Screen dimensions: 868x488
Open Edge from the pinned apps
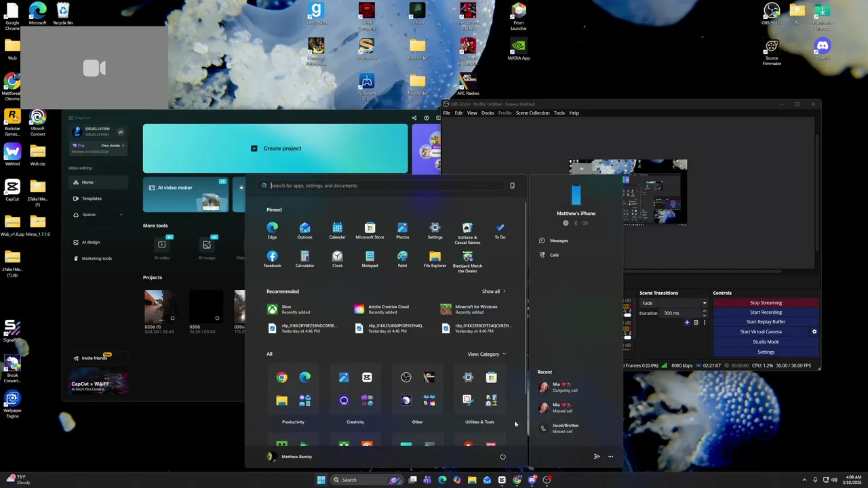[272, 230]
